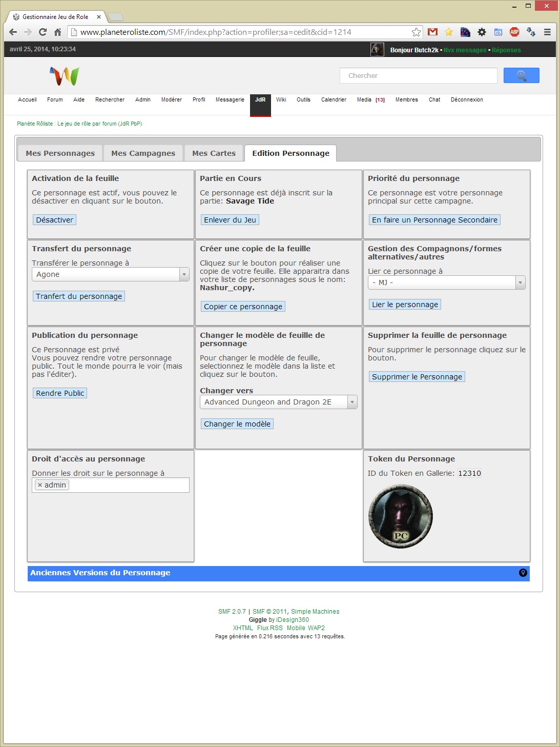Screen dimensions: 560x747
Task: Expand the Anciennes Versions du Personnage section
Action: [523, 573]
